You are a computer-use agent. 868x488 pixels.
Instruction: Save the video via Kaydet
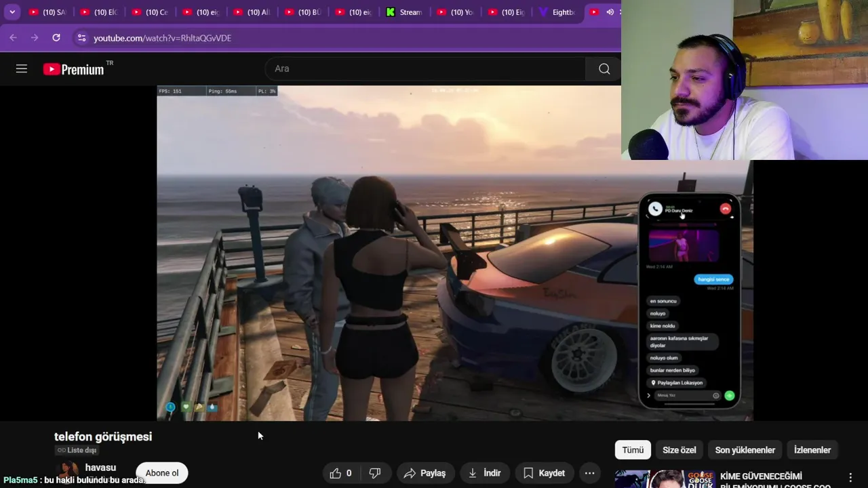544,473
